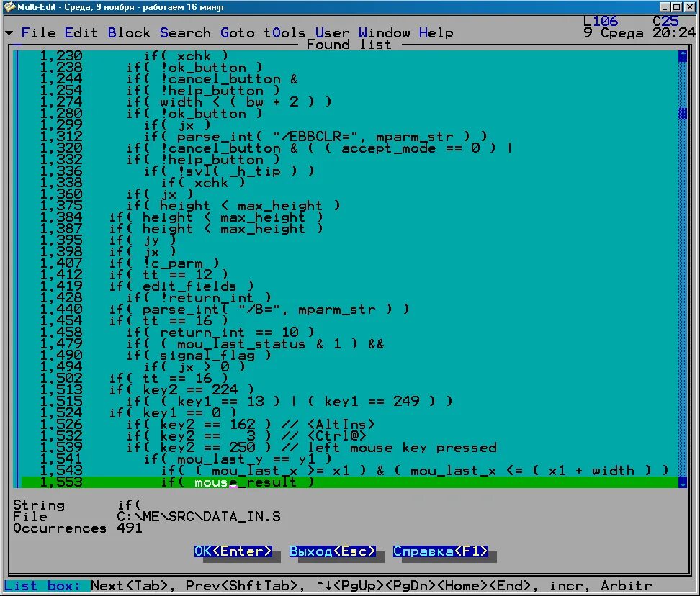This screenshot has width=700, height=596.
Task: Click the scrollbar down arrow of Found list
Action: (683, 482)
